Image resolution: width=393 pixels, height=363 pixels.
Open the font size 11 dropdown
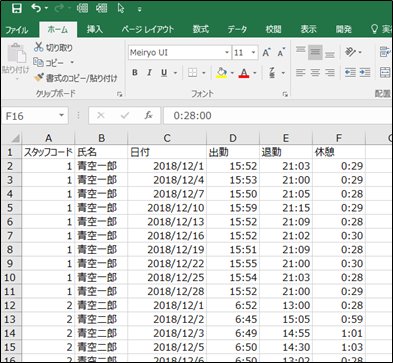click(253, 53)
